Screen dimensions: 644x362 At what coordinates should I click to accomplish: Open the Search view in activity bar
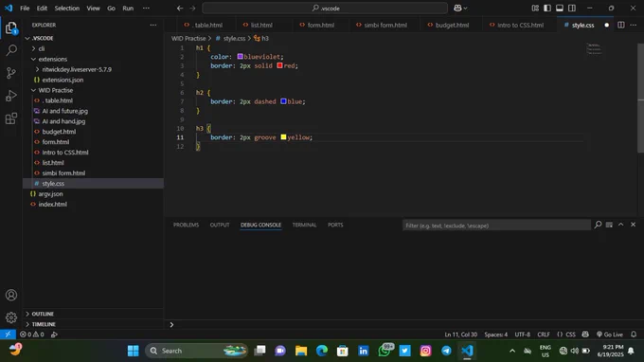[11, 50]
